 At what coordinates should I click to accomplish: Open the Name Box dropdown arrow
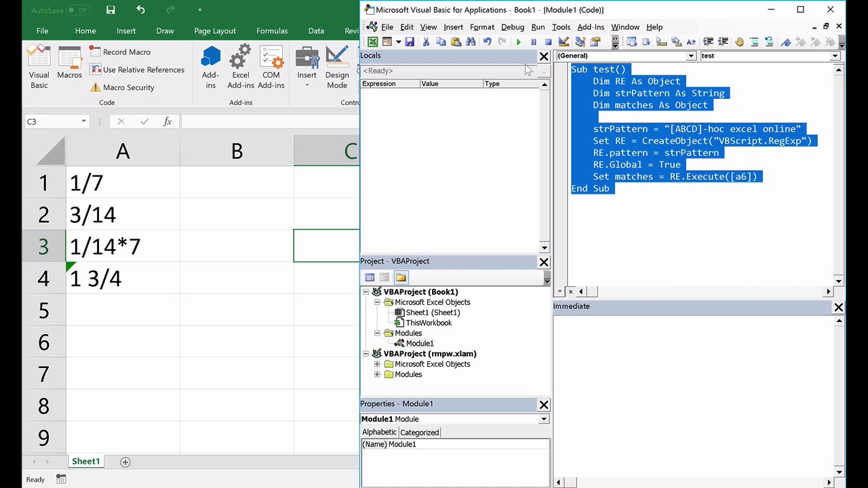(83, 121)
